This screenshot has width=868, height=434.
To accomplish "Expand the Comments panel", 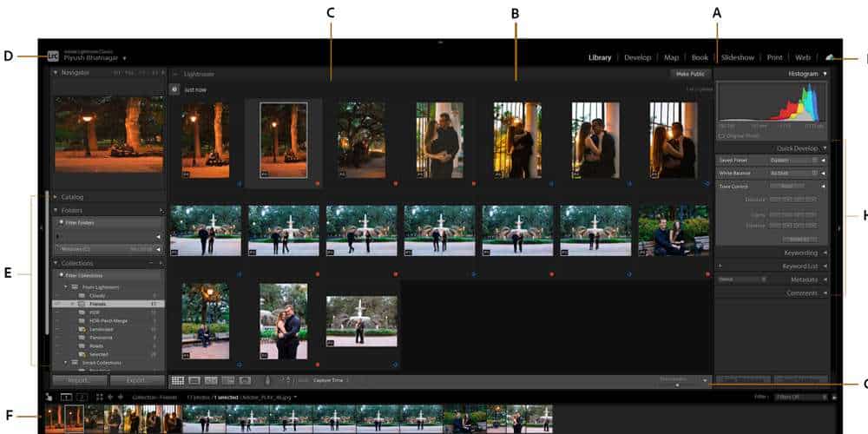I will [825, 293].
